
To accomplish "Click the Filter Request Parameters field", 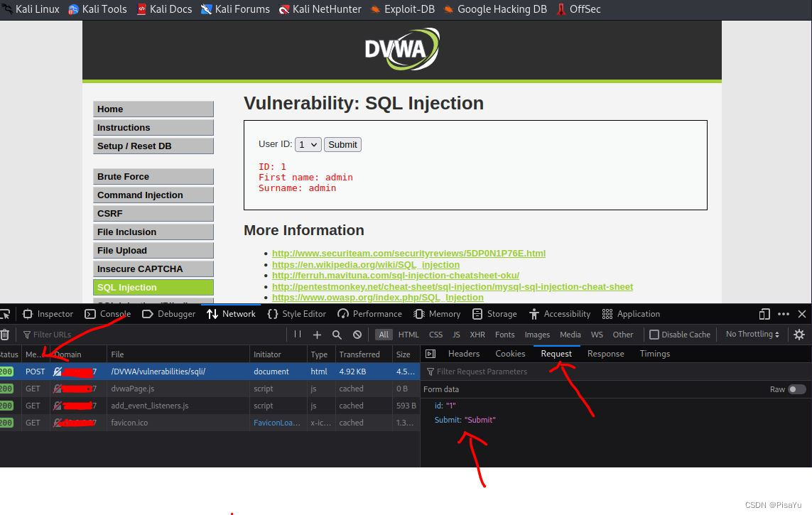I will click(x=616, y=372).
